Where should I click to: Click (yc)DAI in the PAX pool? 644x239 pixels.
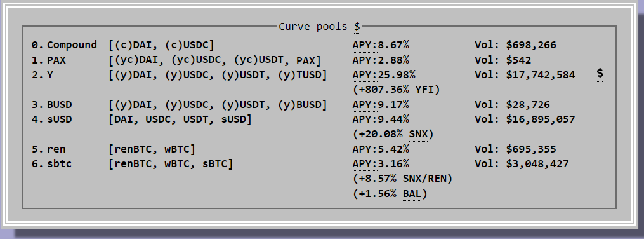(136, 61)
